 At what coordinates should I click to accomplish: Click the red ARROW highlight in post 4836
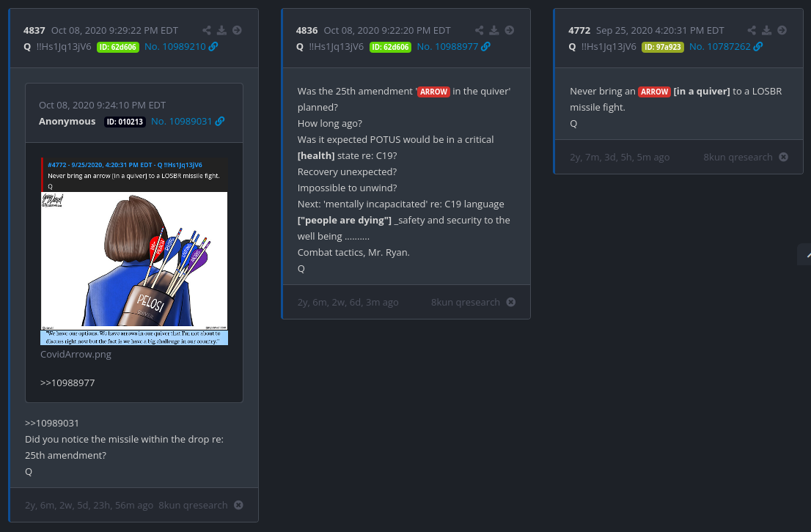433,92
